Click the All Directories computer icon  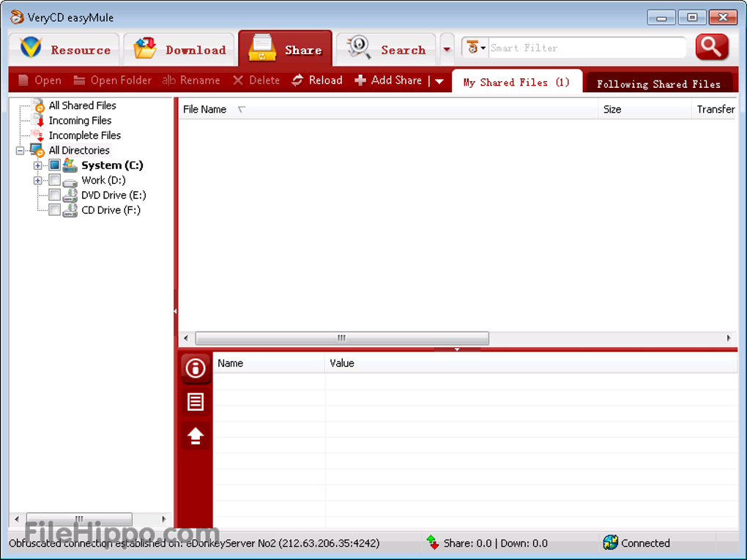pyautogui.click(x=37, y=150)
